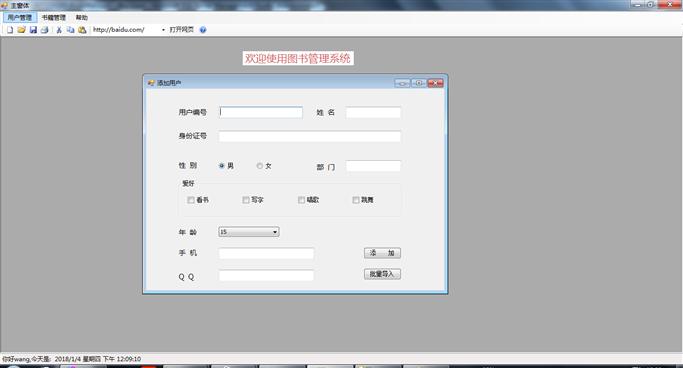Screen dimensions: 683x368
Task: Open file via the folder icon
Action: coord(21,30)
